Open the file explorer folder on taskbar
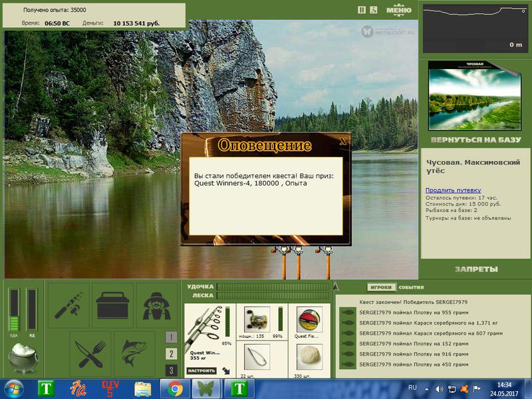Image resolution: width=532 pixels, height=399 pixels. (x=142, y=389)
